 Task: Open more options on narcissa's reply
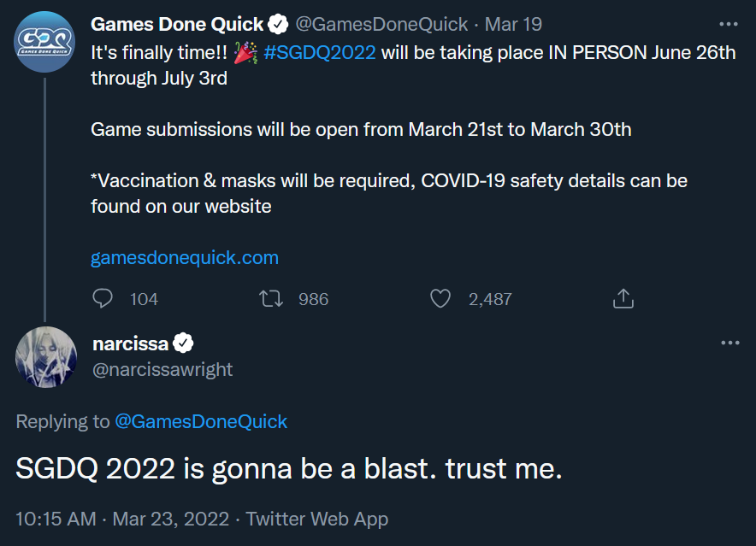[x=730, y=343]
